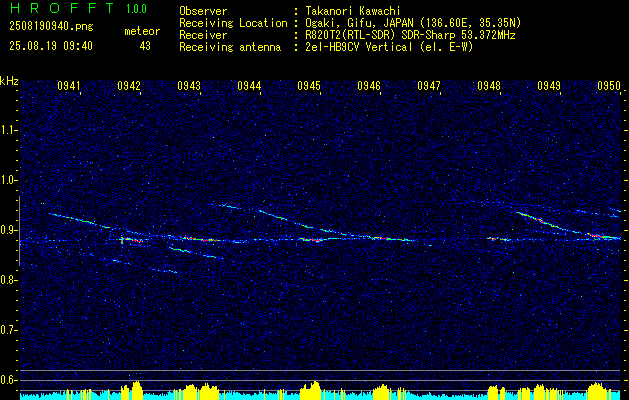This screenshot has height=400, width=629.
Task: Click the observer name Takanori Kawachi
Action: point(353,11)
